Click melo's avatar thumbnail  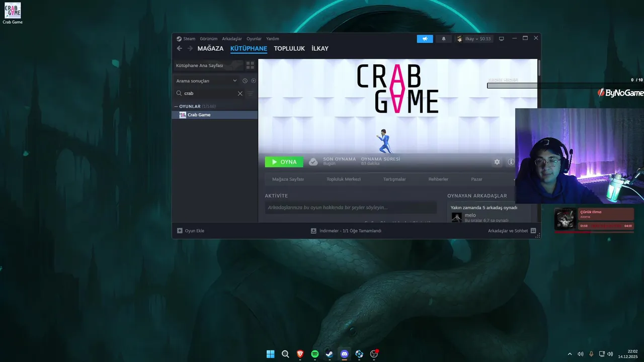pos(457,217)
